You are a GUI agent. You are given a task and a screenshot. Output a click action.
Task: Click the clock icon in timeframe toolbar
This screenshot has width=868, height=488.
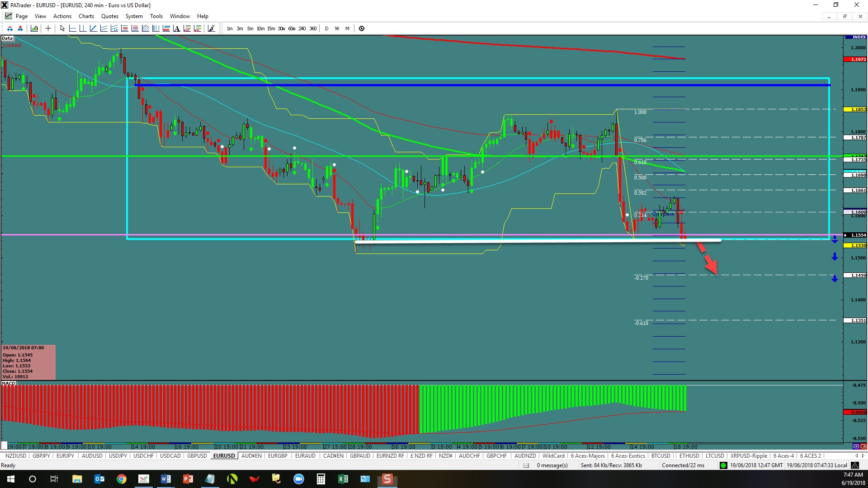point(362,28)
